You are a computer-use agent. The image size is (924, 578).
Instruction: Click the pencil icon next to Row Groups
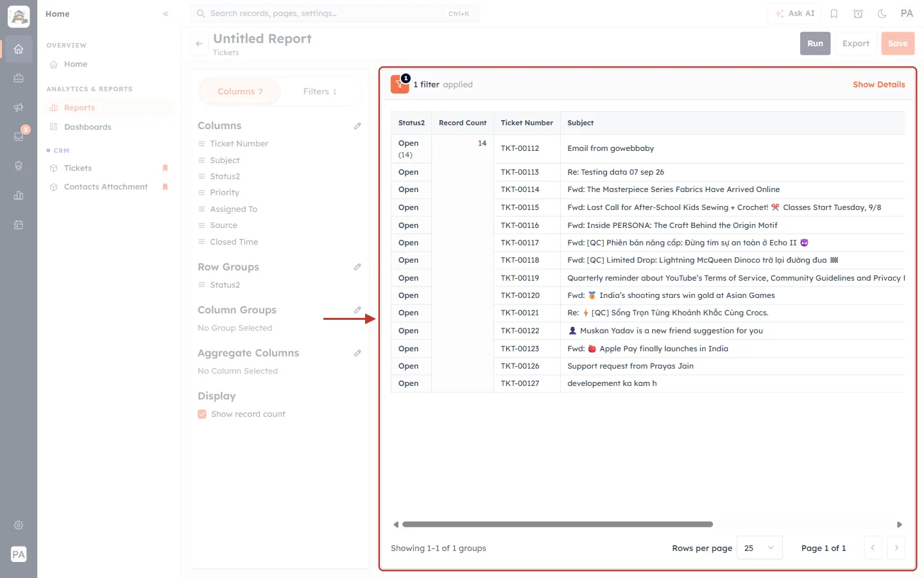[x=357, y=267]
